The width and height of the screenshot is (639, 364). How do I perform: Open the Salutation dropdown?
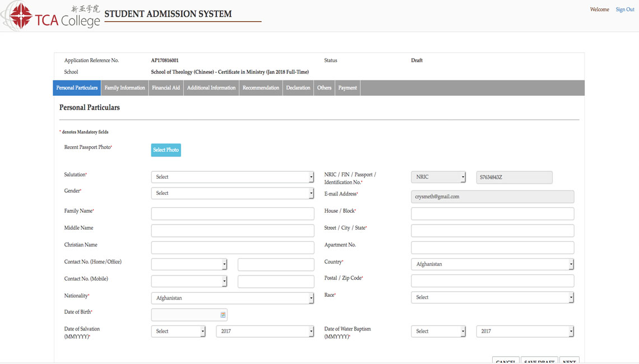tap(232, 177)
